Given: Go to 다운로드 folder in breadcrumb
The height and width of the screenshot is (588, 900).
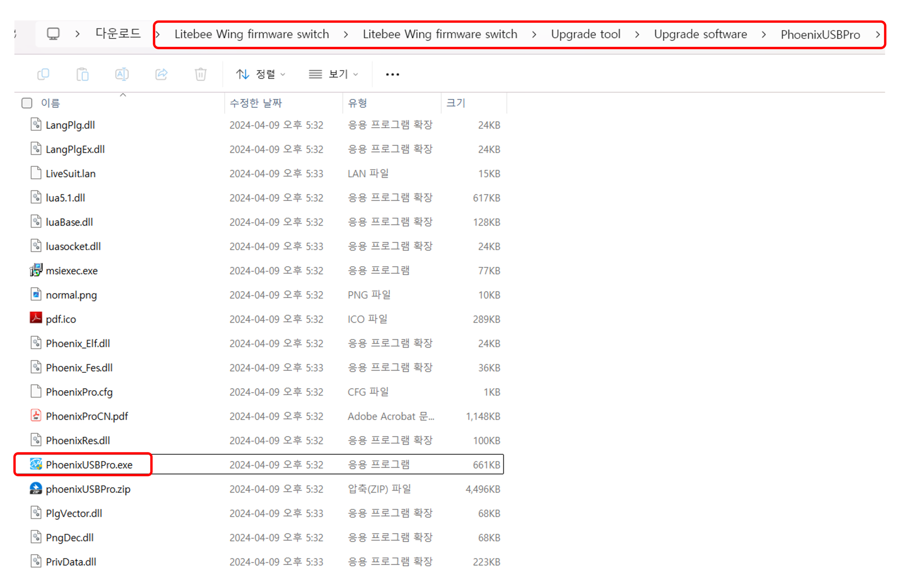Looking at the screenshot, I should 118,34.
